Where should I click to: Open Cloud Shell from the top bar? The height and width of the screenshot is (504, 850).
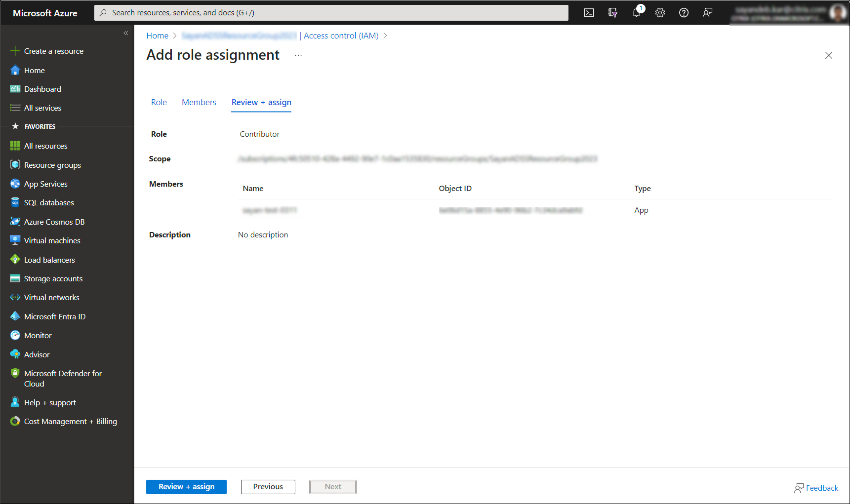589,13
